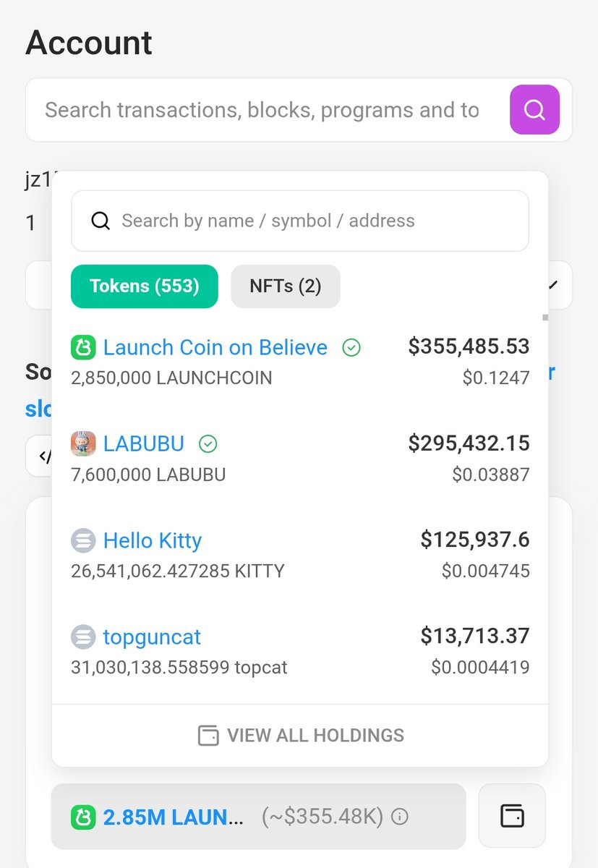Viewport: 598px width, 868px height.
Task: Click the magnifier icon in token search box
Action: coord(101,221)
